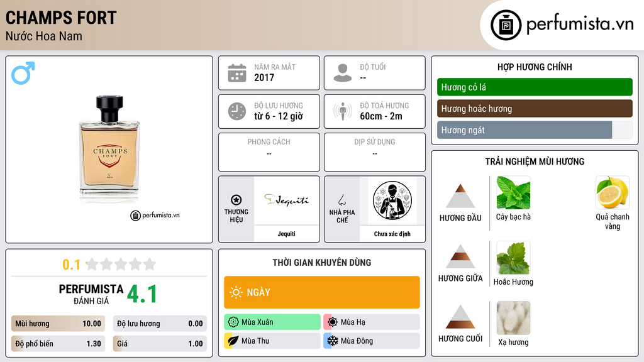Open the Quả chanh vàng lemon note image
This screenshot has width=644, height=362.
pos(613,192)
